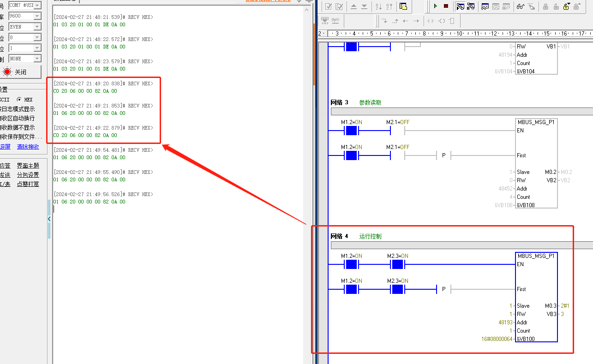Click the sym symbol-addressing icon
This screenshot has width=593, height=364.
pos(335,20)
